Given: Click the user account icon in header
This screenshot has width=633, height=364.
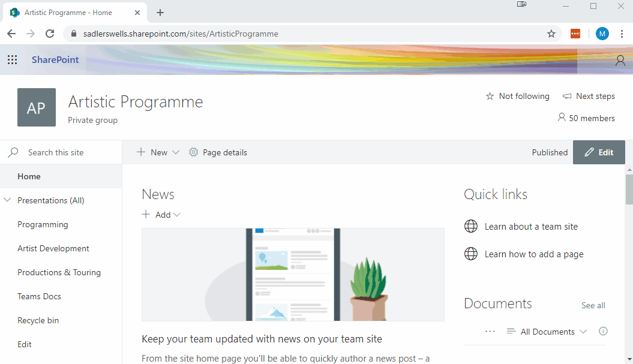Looking at the screenshot, I should click(x=620, y=60).
